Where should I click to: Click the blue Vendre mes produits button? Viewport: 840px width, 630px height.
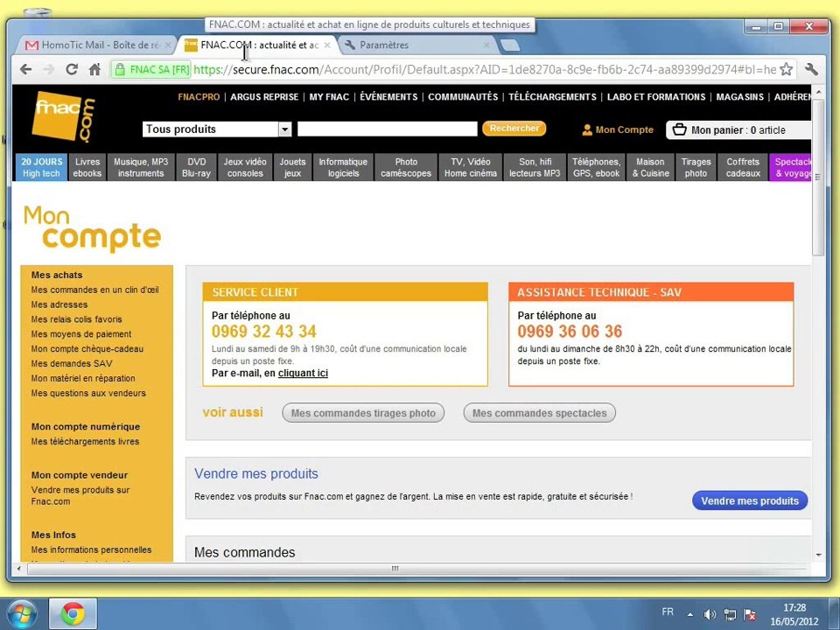point(750,500)
